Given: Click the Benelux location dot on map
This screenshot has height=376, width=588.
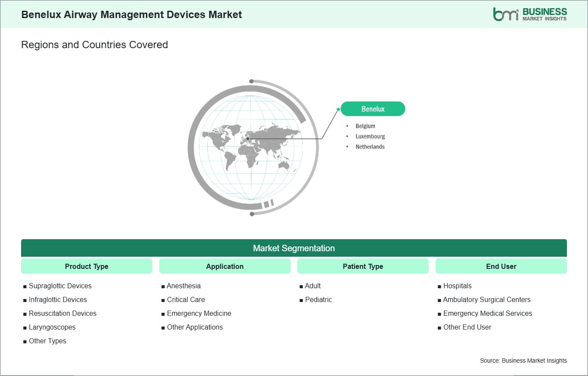Looking at the screenshot, I should [248, 139].
